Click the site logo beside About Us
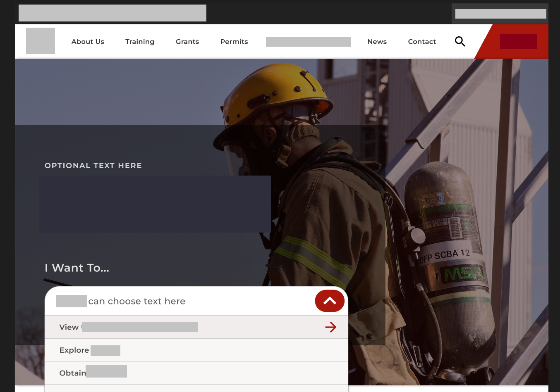Image resolution: width=560 pixels, height=392 pixels. (x=41, y=41)
